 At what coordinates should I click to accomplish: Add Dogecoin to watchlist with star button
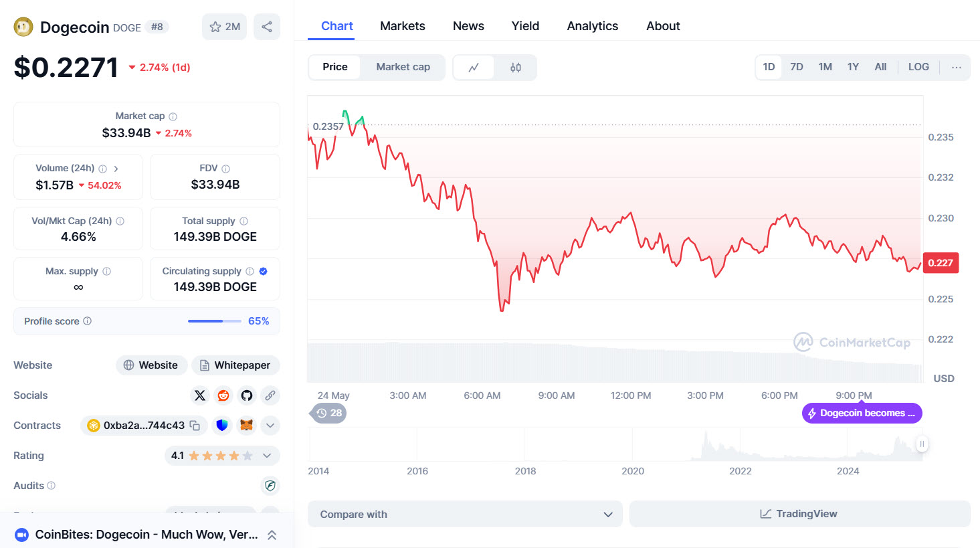click(225, 27)
